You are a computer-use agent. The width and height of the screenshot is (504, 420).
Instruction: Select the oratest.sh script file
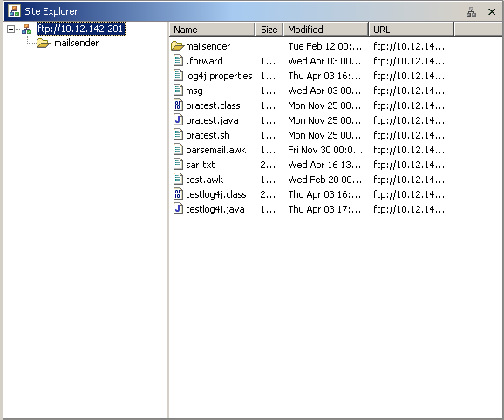click(208, 135)
